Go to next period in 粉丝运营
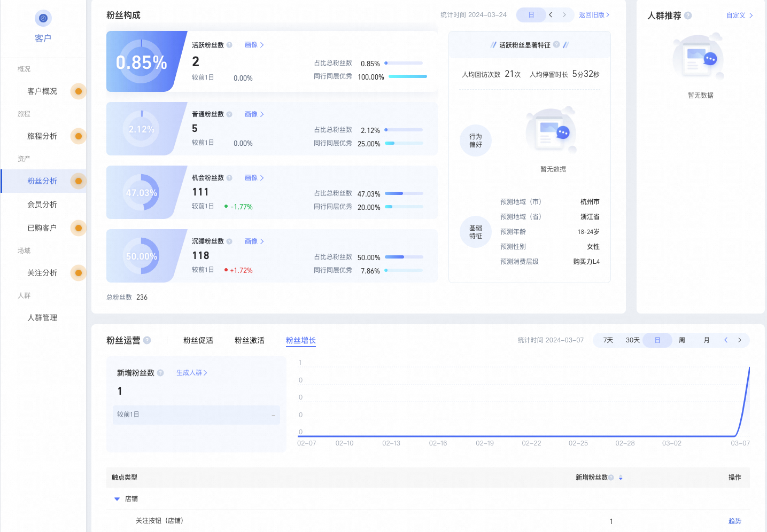The width and height of the screenshot is (767, 532). click(740, 340)
